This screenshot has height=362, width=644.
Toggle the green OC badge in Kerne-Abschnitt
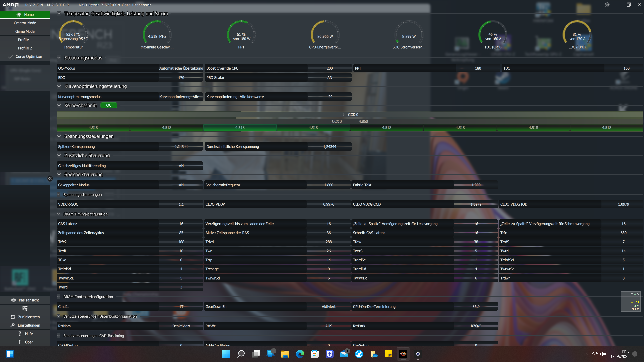(109, 105)
